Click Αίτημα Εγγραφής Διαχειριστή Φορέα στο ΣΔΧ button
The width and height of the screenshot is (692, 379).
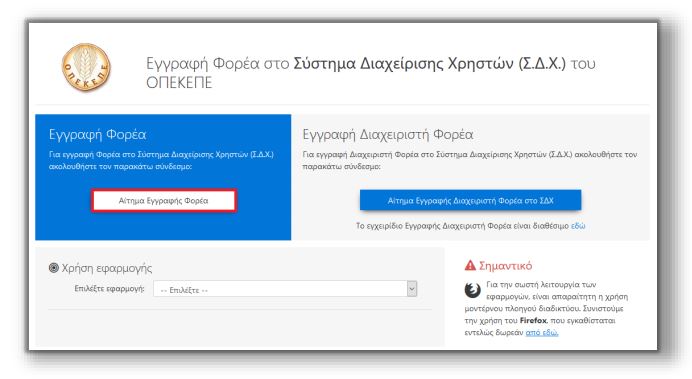point(470,200)
